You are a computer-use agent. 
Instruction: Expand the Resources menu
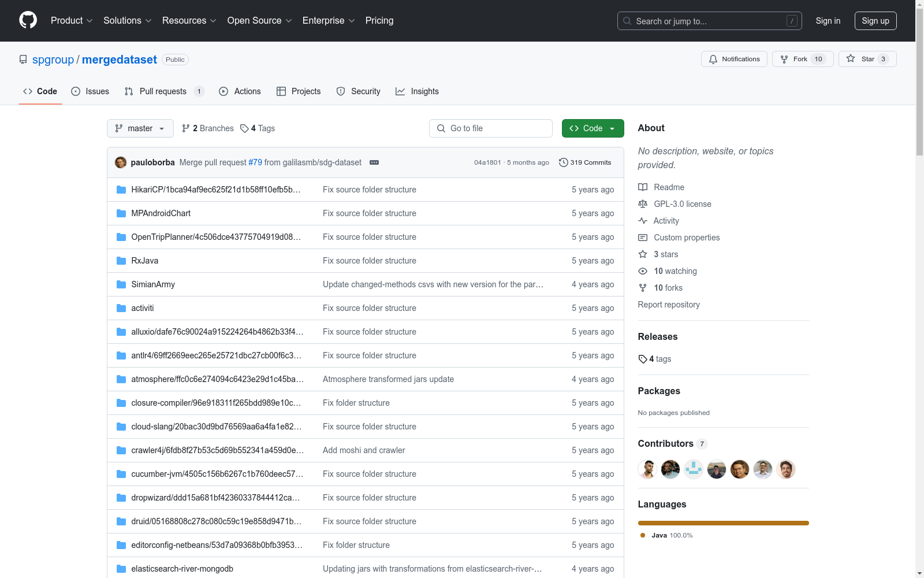coord(189,21)
